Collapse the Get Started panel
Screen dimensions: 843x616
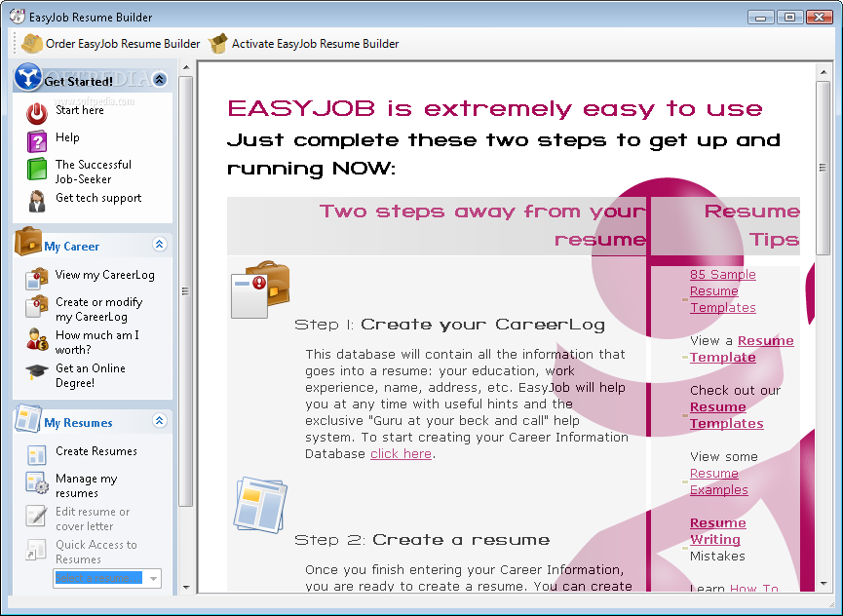click(x=159, y=80)
